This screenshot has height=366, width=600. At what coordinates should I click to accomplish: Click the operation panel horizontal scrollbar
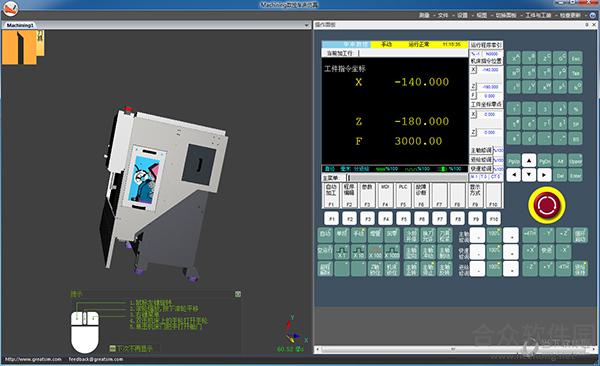coord(453,349)
